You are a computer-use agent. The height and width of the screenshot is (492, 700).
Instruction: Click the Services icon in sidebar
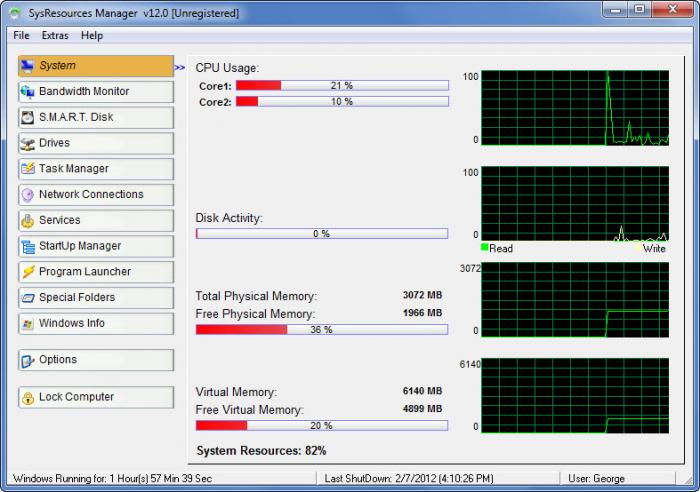tap(28, 221)
